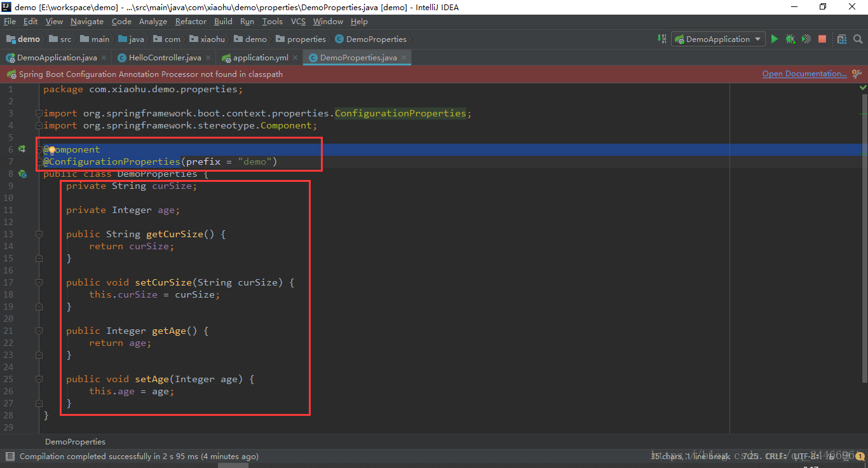Open Documentation link in the warning banner

(x=803, y=73)
